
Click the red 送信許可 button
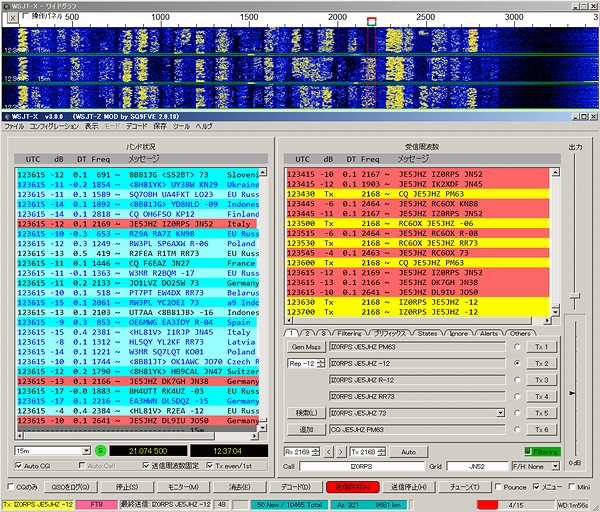click(352, 487)
